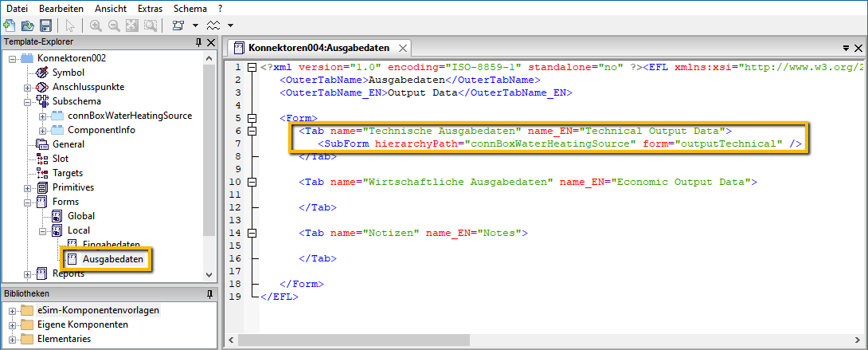868x350 pixels.
Task: Click the Zoom out magnifier icon
Action: click(114, 25)
